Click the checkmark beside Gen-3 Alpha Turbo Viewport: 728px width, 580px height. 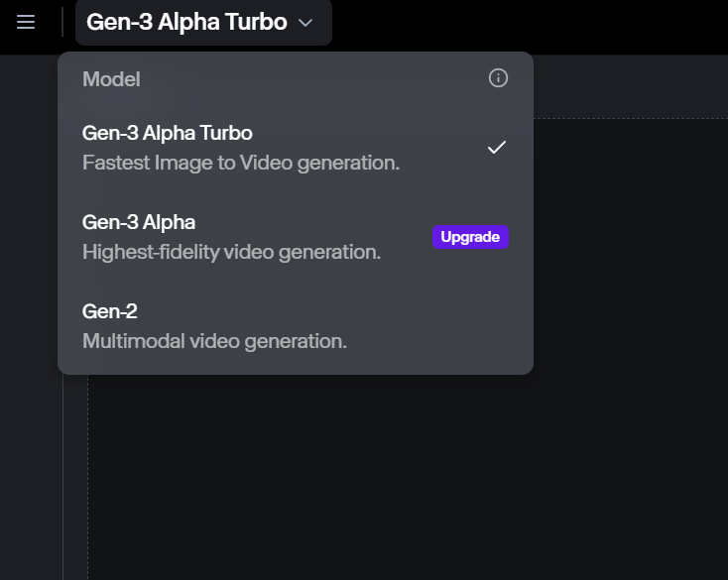pyautogui.click(x=496, y=147)
